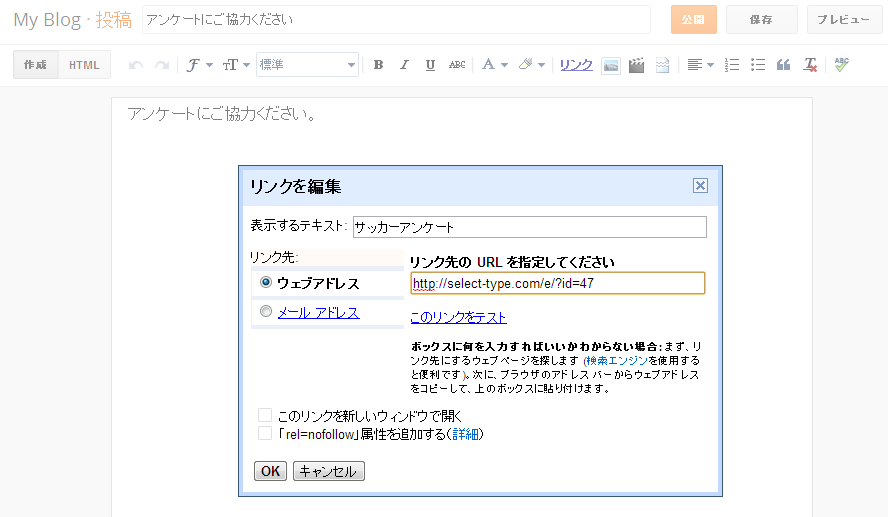The height and width of the screenshot is (517, 888).
Task: Select the ウェブアドレス radio button
Action: coord(266,283)
